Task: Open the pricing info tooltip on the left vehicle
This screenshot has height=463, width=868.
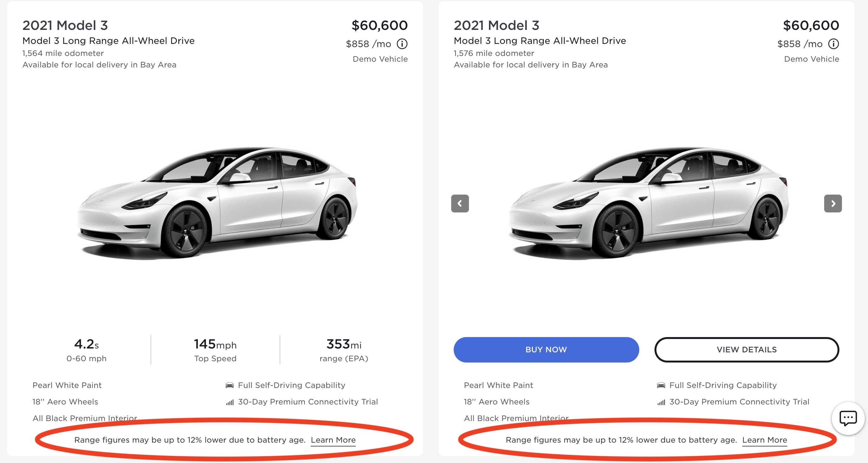Action: pyautogui.click(x=402, y=44)
